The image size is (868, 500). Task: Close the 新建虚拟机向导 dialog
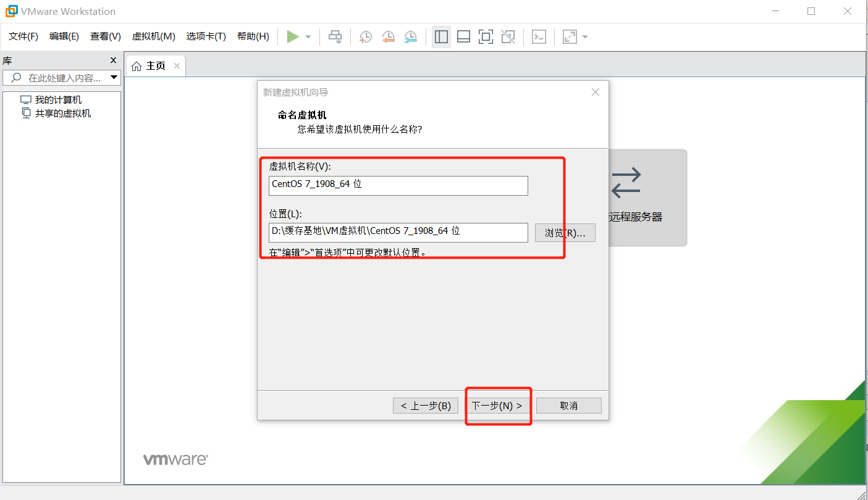596,92
